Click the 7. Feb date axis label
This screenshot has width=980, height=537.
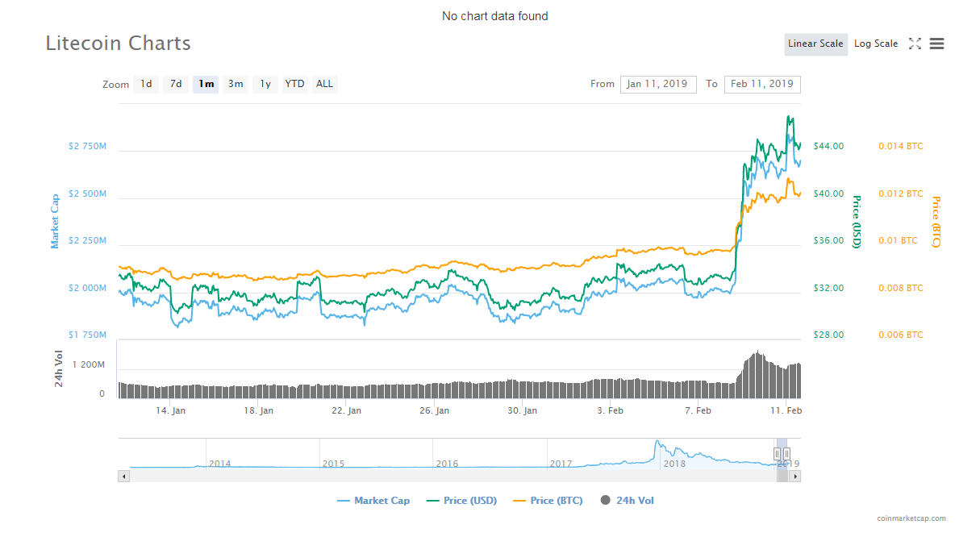[x=699, y=410]
